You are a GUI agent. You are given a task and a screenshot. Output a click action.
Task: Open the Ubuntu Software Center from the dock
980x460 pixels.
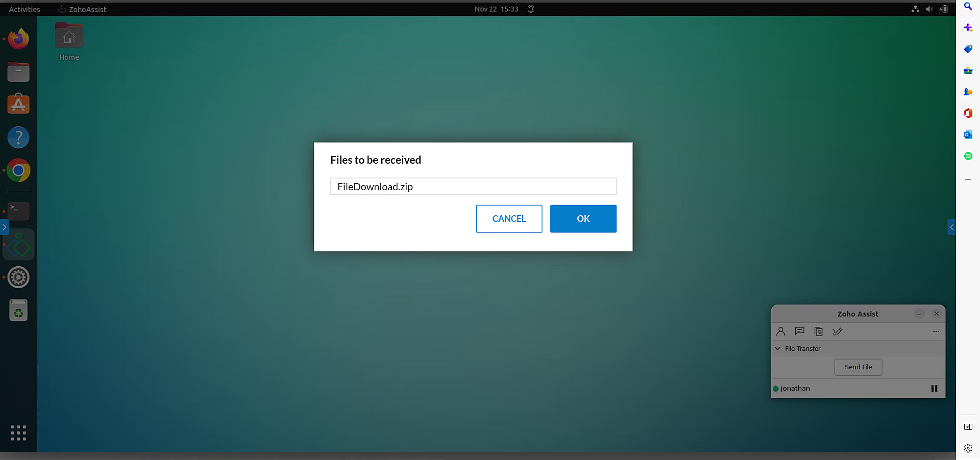(18, 104)
